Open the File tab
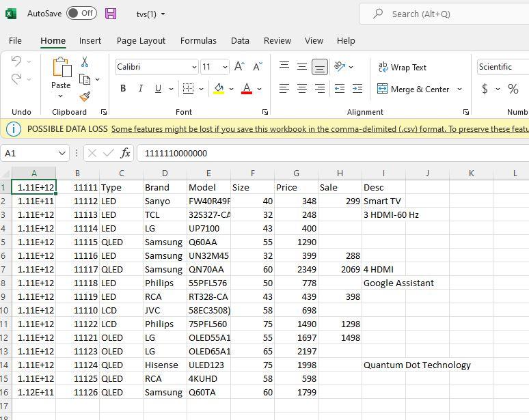The image size is (529, 420). (x=15, y=41)
